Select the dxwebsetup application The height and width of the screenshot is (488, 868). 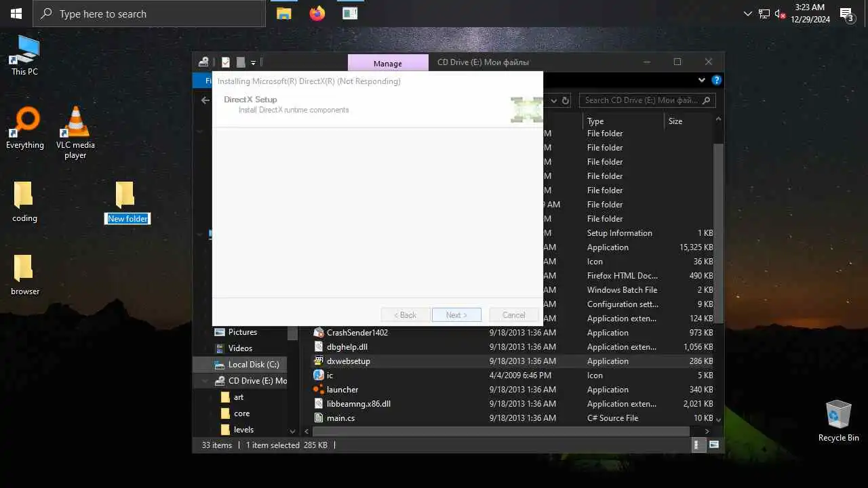(x=348, y=361)
